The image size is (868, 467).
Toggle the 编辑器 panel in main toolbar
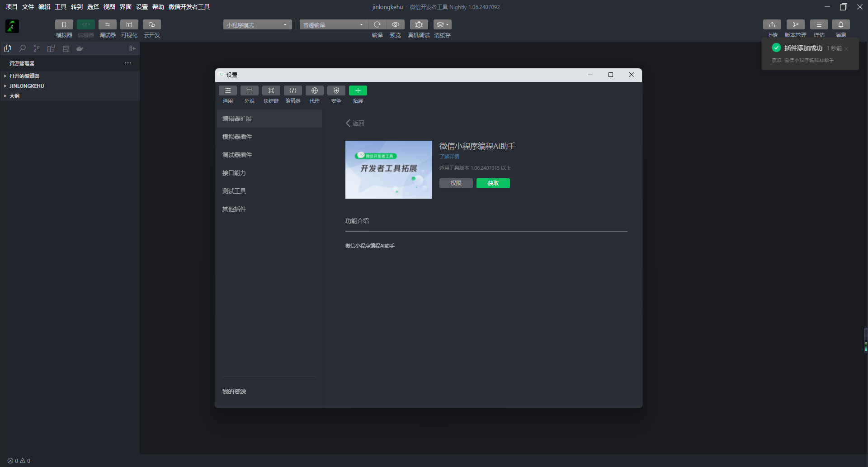(86, 25)
